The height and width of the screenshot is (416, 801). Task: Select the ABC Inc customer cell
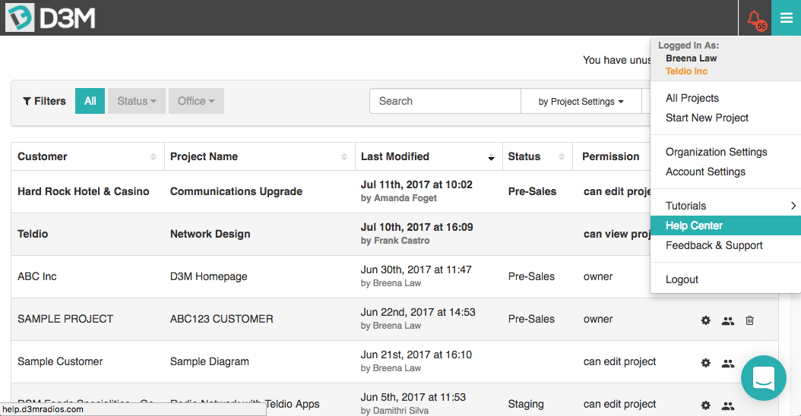37,276
